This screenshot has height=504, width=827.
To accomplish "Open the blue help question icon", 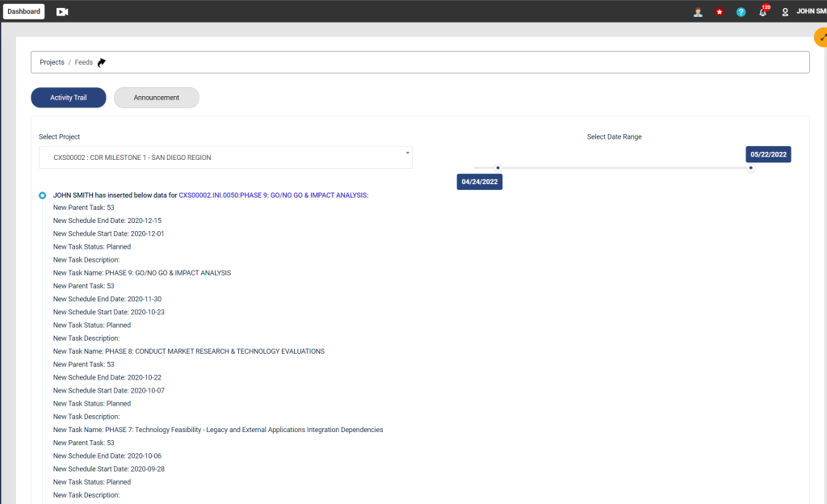I will 741,12.
